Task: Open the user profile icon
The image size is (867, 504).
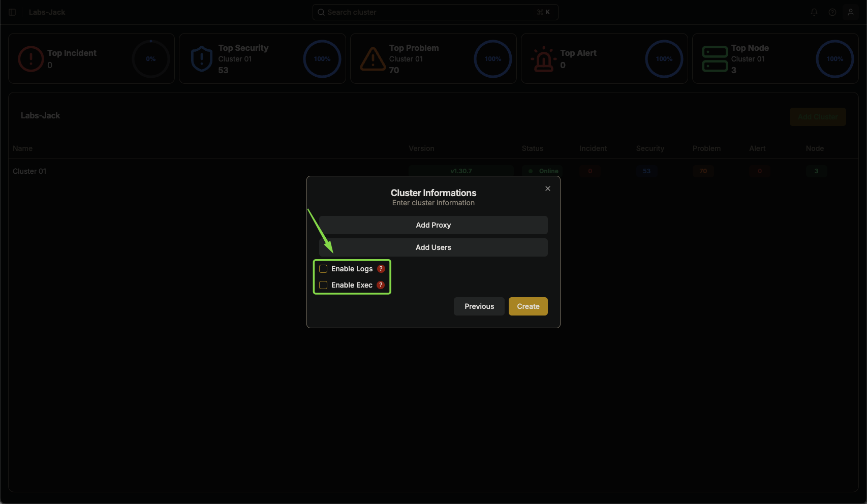Action: 851,12
